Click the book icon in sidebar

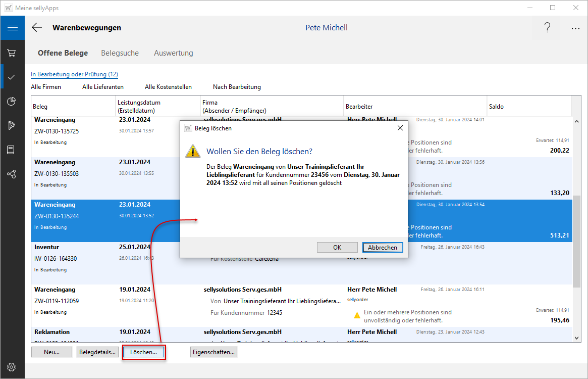tap(12, 150)
